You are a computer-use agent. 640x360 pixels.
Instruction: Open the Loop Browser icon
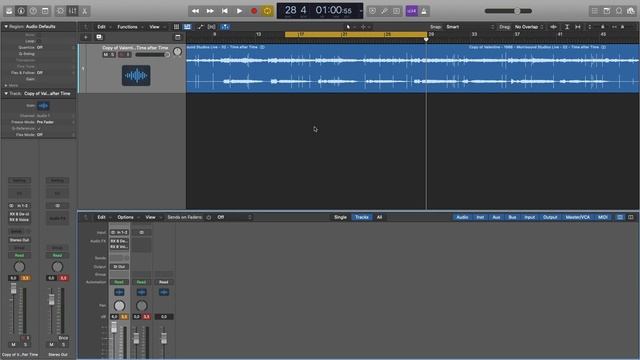(x=619, y=11)
